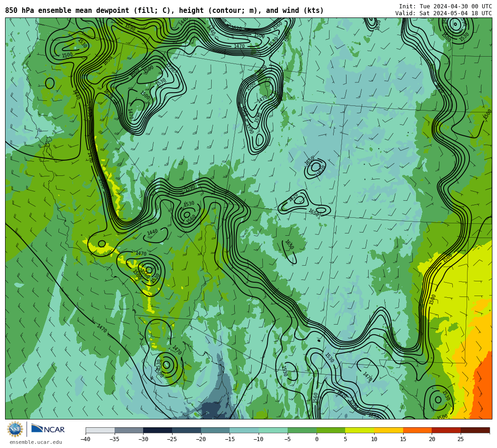Click the dark teal -20 to -15 legend swatch
Image resolution: width=497 pixels, height=448 pixels.
pyautogui.click(x=215, y=430)
